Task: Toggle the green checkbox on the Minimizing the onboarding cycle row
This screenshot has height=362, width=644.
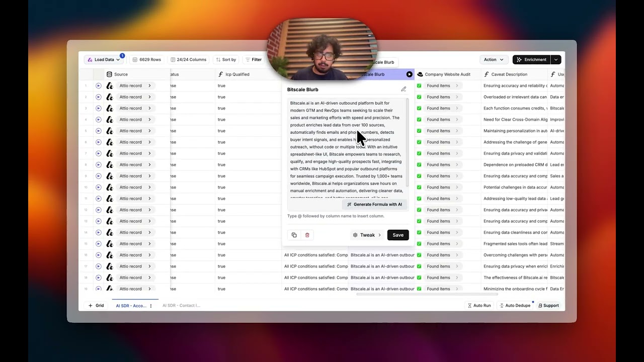Action: tap(419, 289)
